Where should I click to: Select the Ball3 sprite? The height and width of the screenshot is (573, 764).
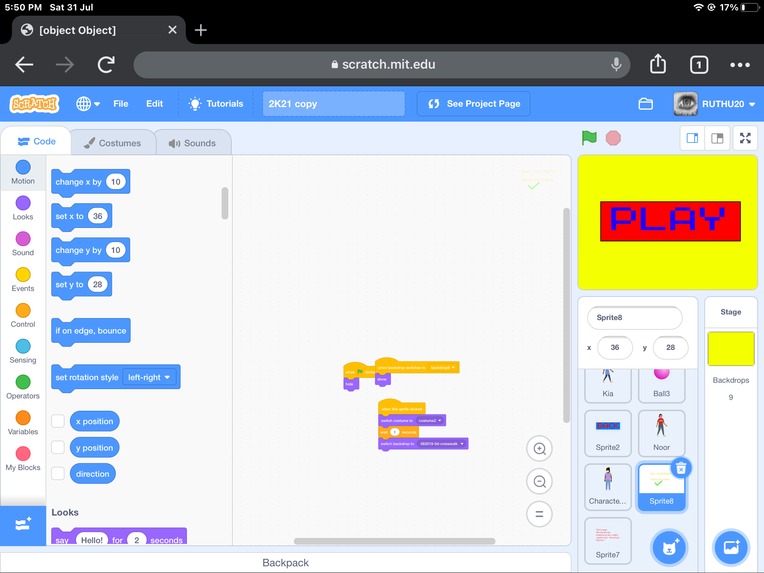point(661,385)
